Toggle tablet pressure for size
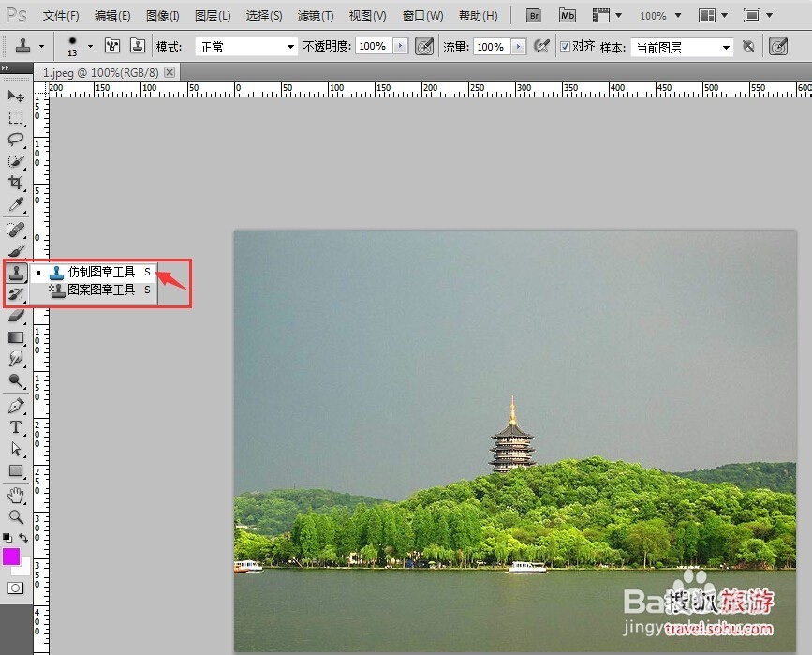812x655 pixels. tap(778, 47)
